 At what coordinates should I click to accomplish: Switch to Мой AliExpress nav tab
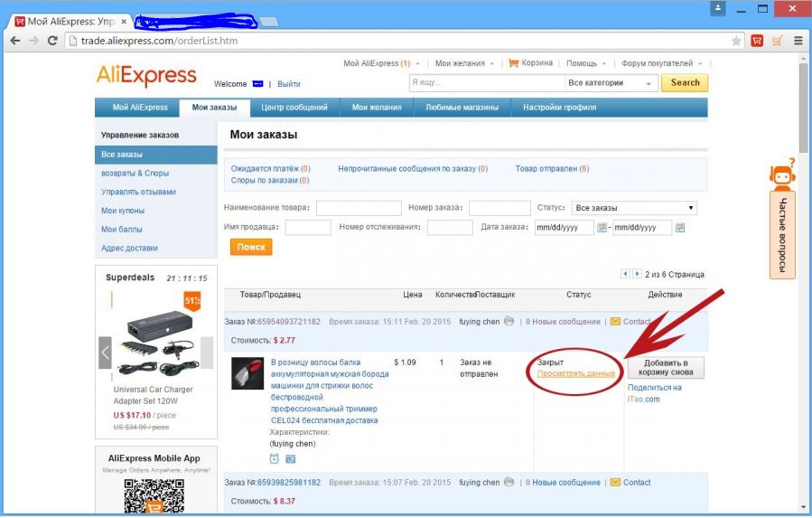click(x=140, y=108)
